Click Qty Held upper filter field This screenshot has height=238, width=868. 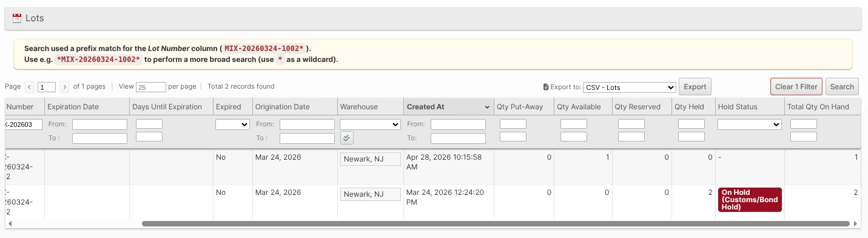click(x=691, y=124)
